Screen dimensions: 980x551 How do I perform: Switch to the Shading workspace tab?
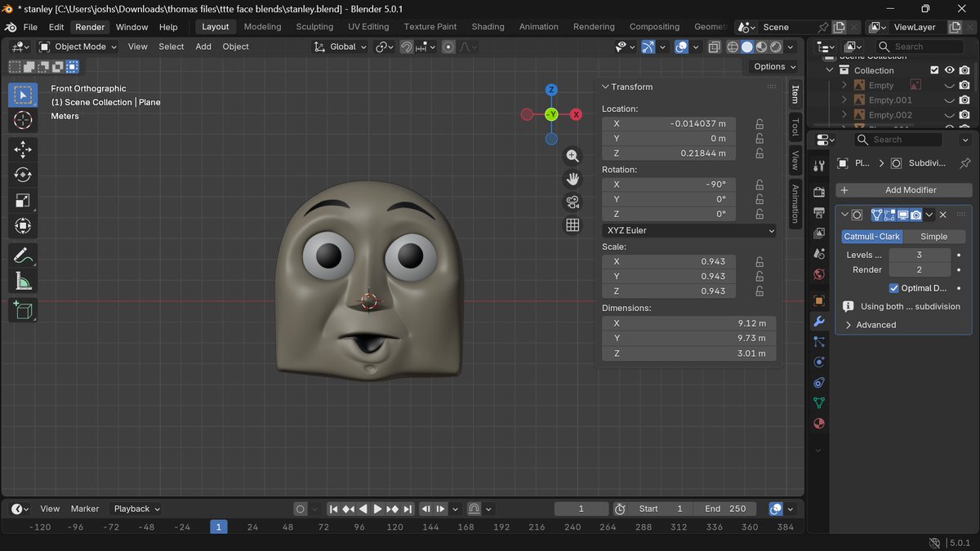488,27
